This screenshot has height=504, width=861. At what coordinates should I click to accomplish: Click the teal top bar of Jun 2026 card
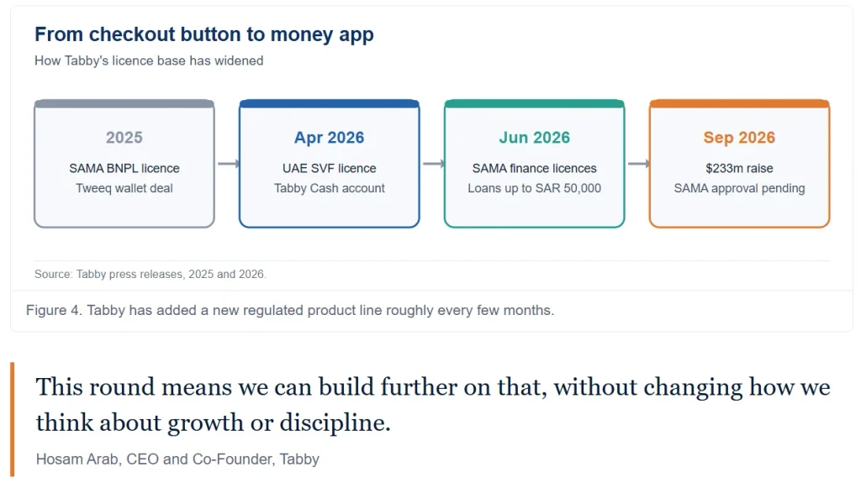534,103
